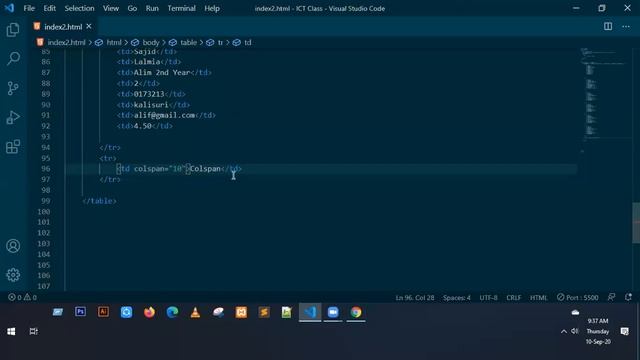
Task: Click the 'Alim 2nd Year' code line
Action: click(164, 73)
